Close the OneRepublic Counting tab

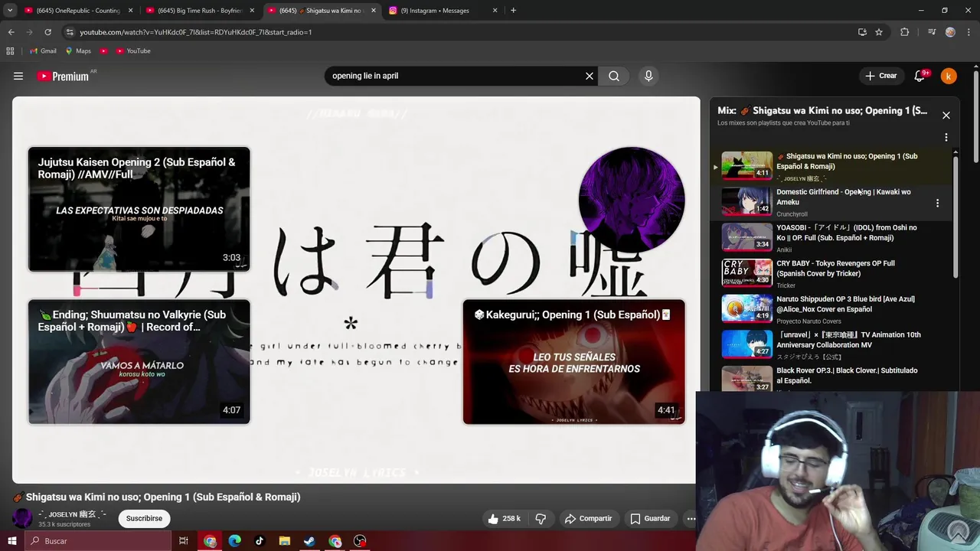tap(131, 11)
